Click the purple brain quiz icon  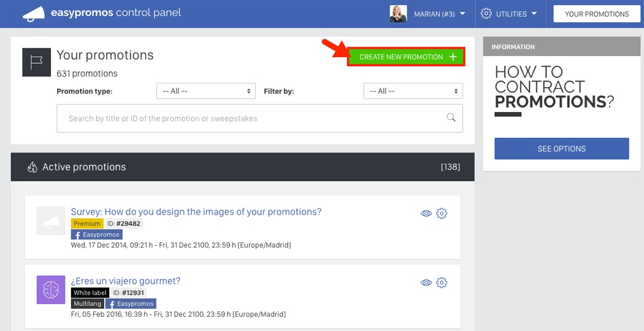(51, 289)
